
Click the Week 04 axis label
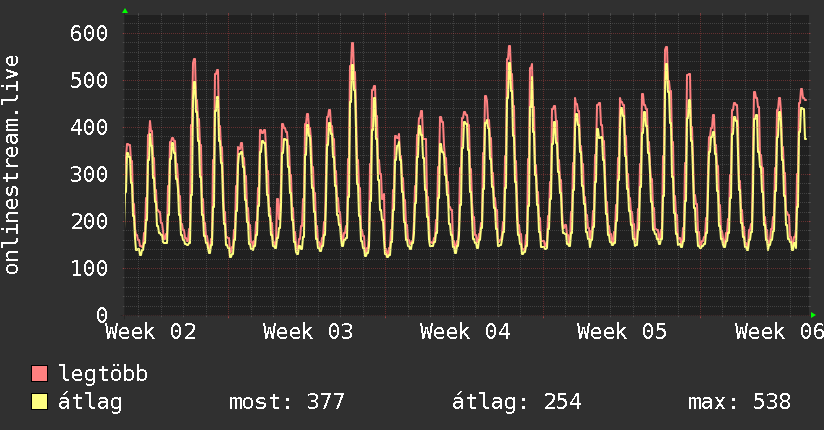coord(466,332)
